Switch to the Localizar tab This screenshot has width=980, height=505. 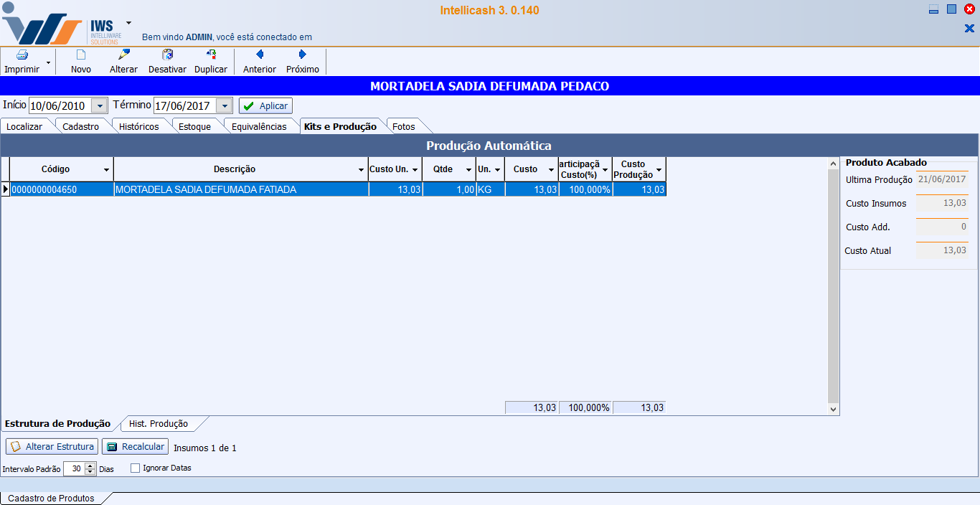point(24,126)
